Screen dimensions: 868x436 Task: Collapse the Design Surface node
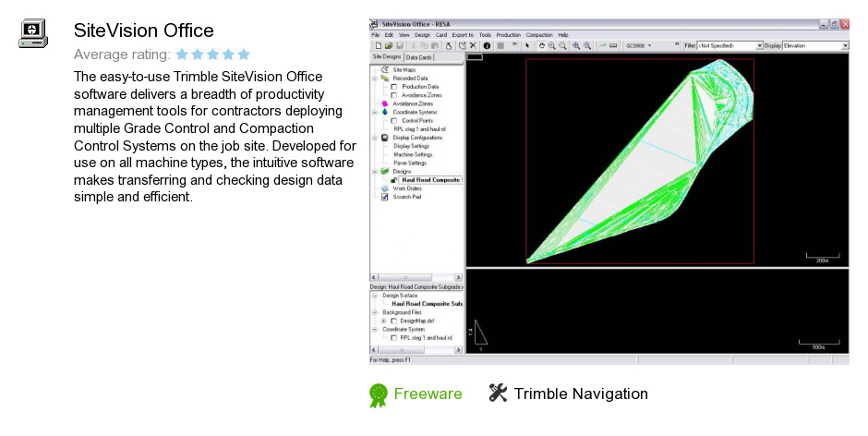point(375,296)
